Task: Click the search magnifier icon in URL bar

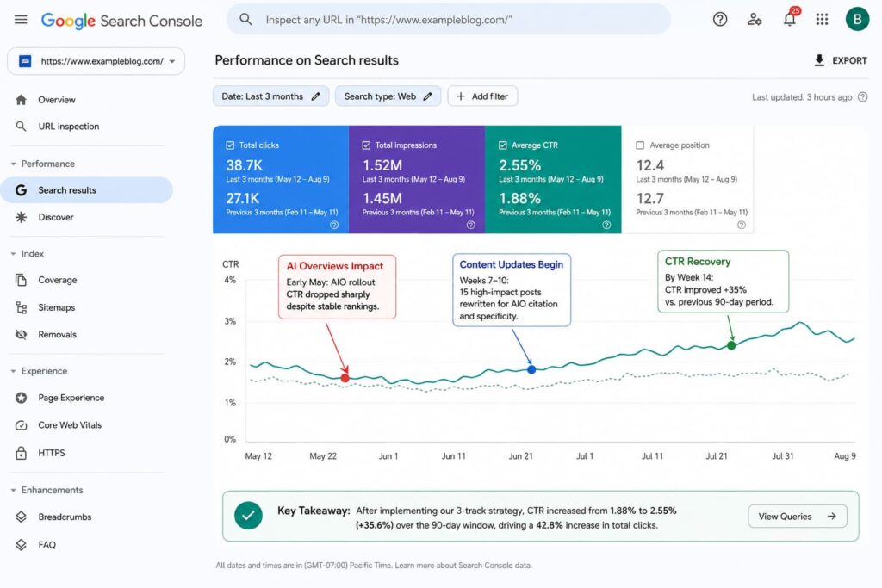Action: tap(245, 19)
